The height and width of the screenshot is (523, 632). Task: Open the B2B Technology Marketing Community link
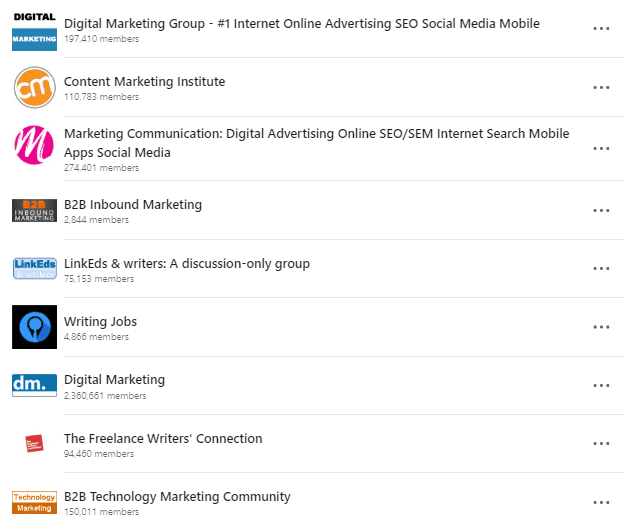pyautogui.click(x=177, y=497)
